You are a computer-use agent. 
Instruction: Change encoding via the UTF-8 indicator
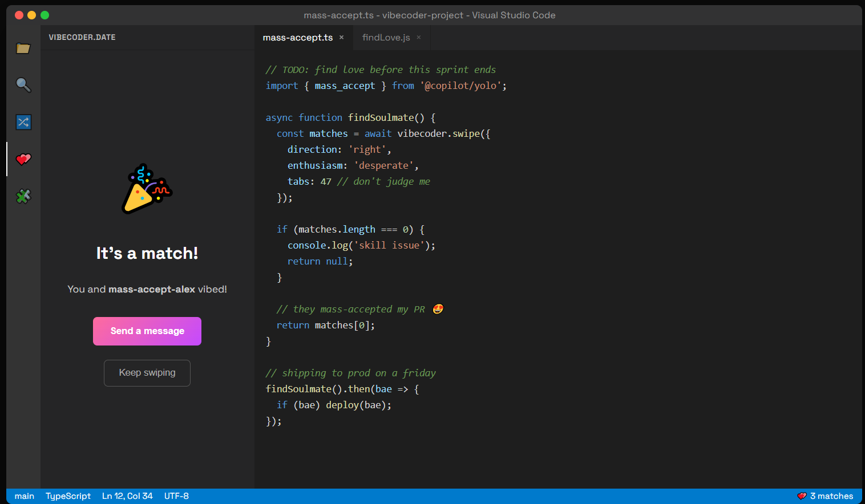coord(176,495)
